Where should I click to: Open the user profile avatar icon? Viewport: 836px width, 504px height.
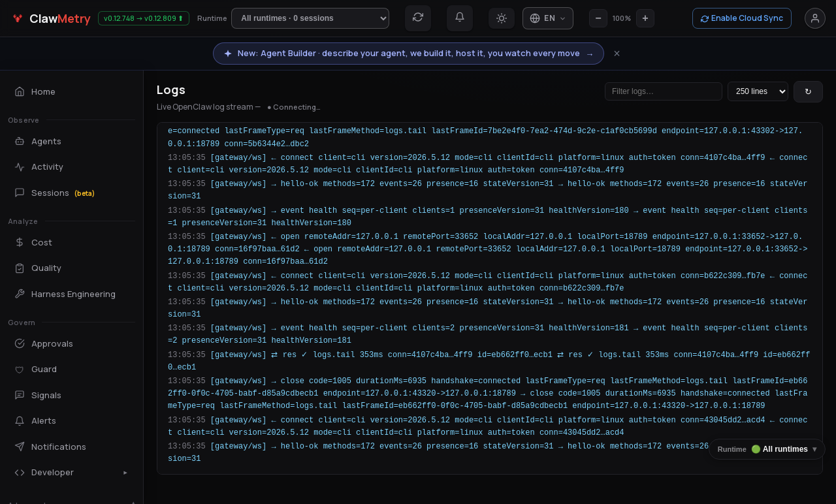(815, 18)
